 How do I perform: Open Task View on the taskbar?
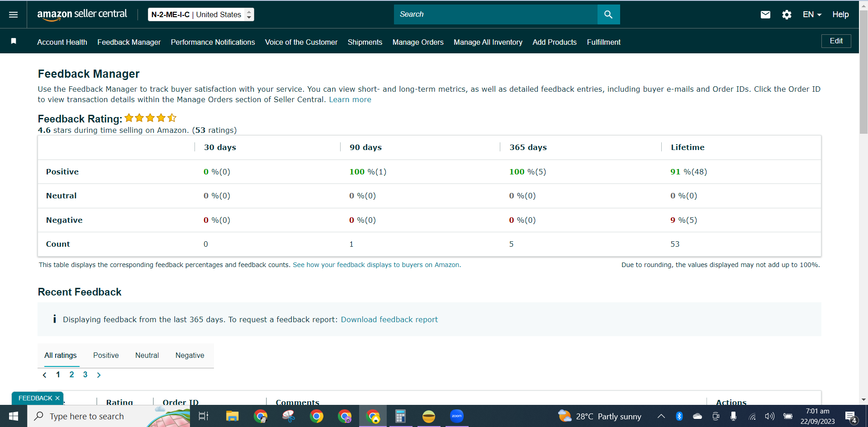pyautogui.click(x=204, y=416)
